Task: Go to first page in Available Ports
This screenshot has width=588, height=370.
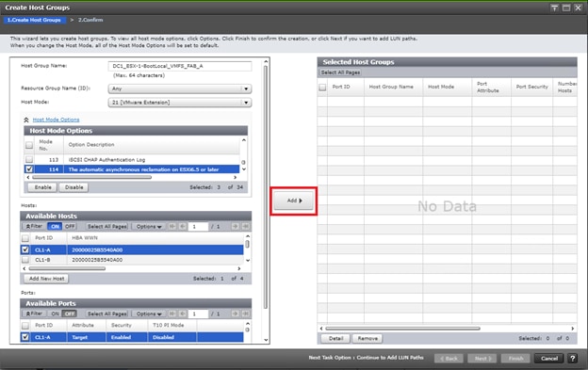Action: point(171,314)
